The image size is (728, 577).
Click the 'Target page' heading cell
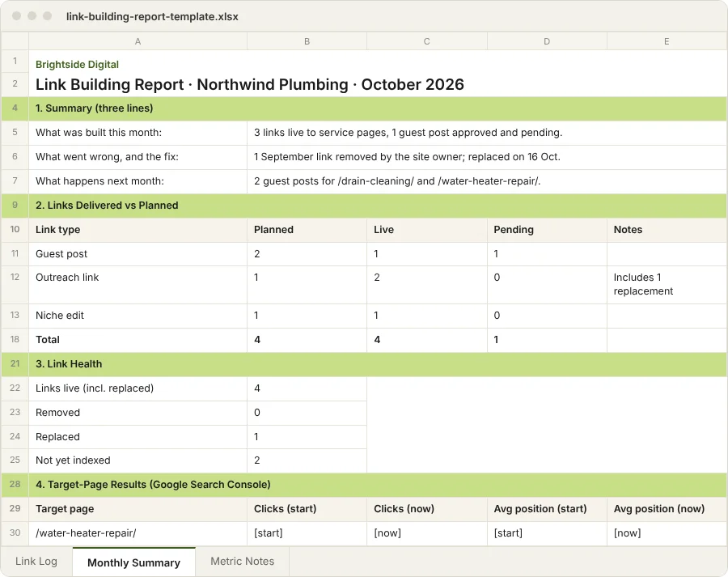tap(138, 509)
